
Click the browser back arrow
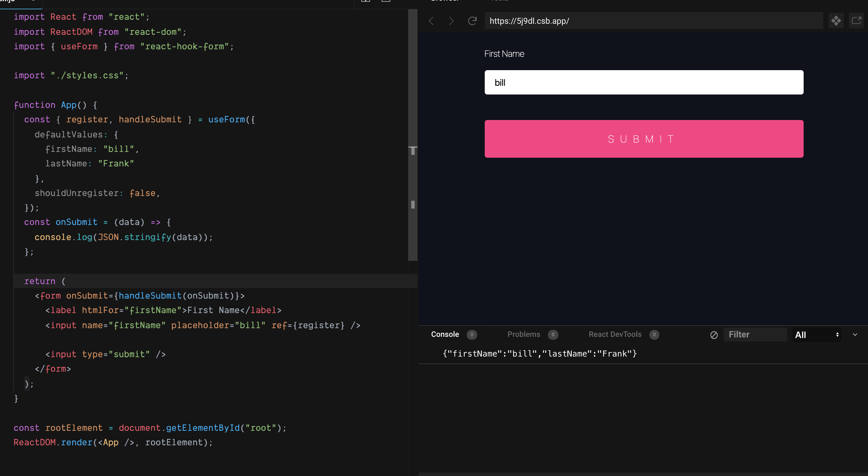pos(431,21)
